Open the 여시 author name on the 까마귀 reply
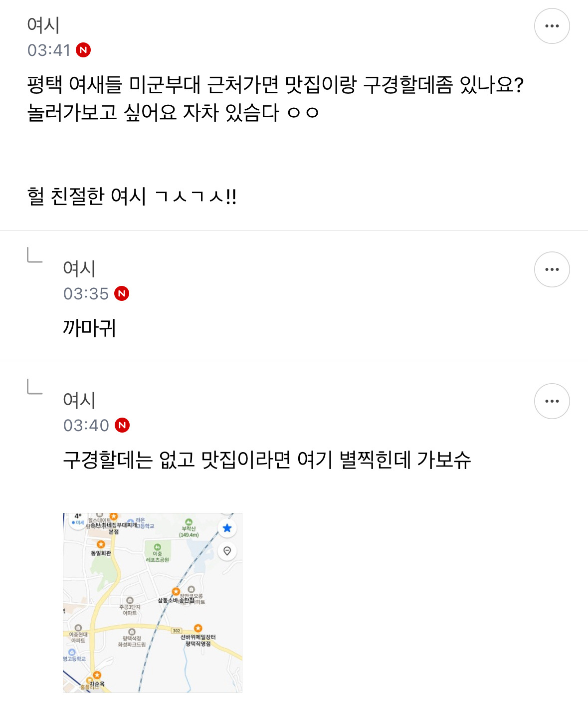Screen dimensions: 588x713 point(79,268)
